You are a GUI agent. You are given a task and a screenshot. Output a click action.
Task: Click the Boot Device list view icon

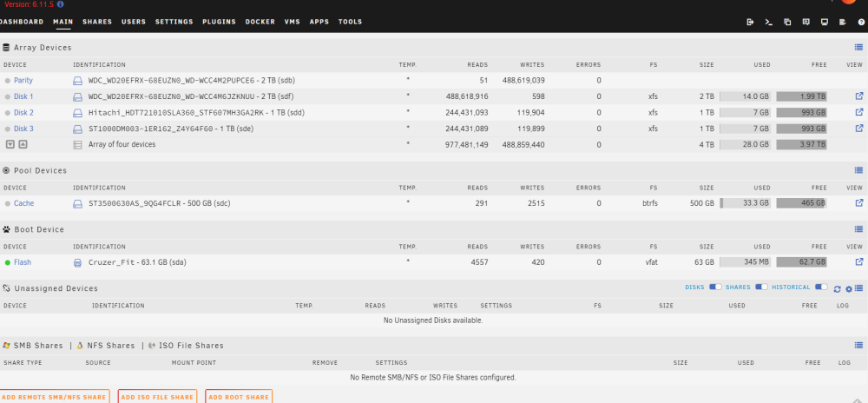pyautogui.click(x=858, y=228)
